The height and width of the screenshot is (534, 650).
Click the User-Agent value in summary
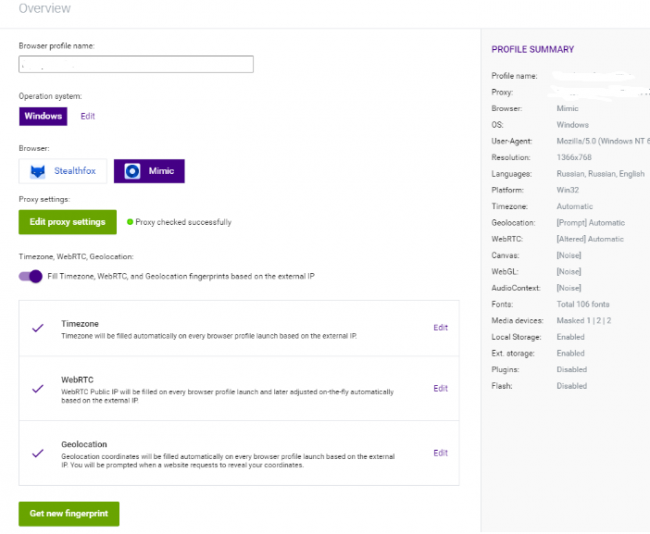(x=602, y=142)
